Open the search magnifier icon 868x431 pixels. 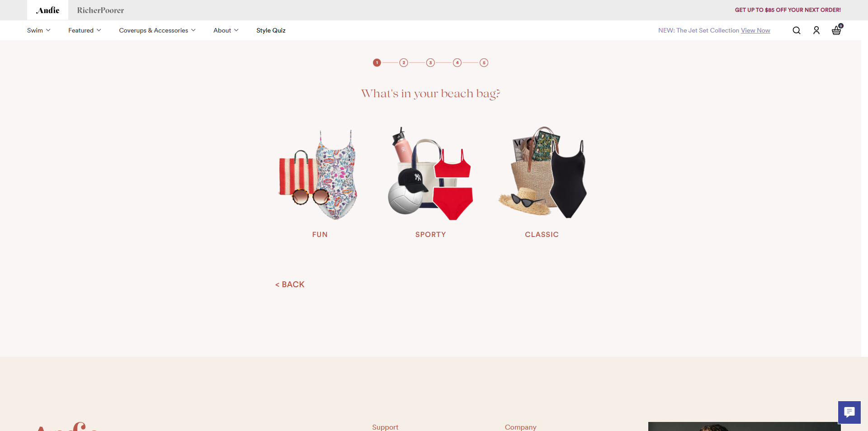point(796,30)
